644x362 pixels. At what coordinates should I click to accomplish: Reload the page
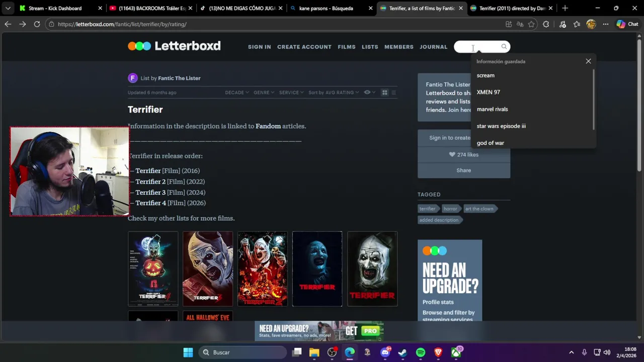click(37, 24)
